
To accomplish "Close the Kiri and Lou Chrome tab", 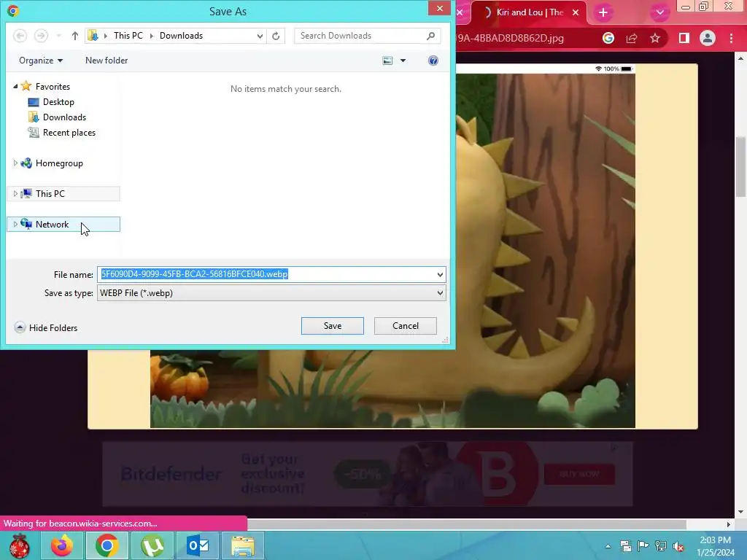I will pyautogui.click(x=576, y=12).
